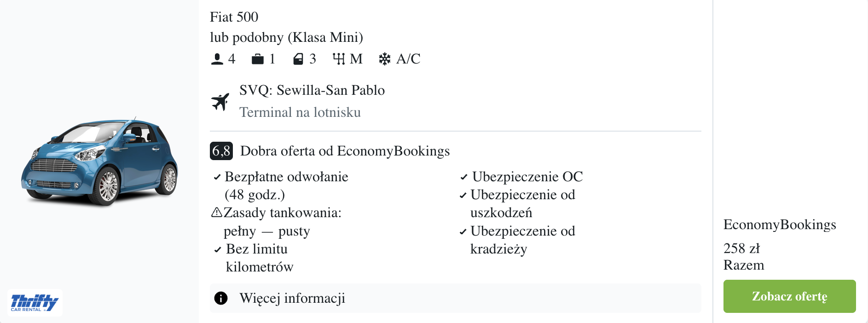Open the Terminal na lotnisku link

click(x=299, y=112)
